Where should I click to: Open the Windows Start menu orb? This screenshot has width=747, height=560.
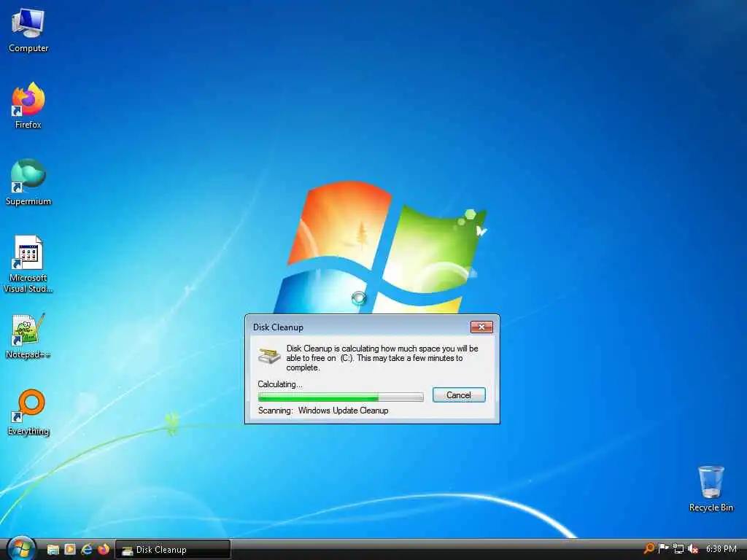coord(21,549)
